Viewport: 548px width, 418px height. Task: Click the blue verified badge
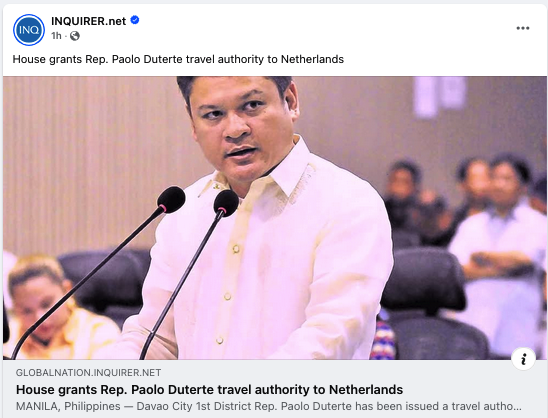(x=135, y=20)
